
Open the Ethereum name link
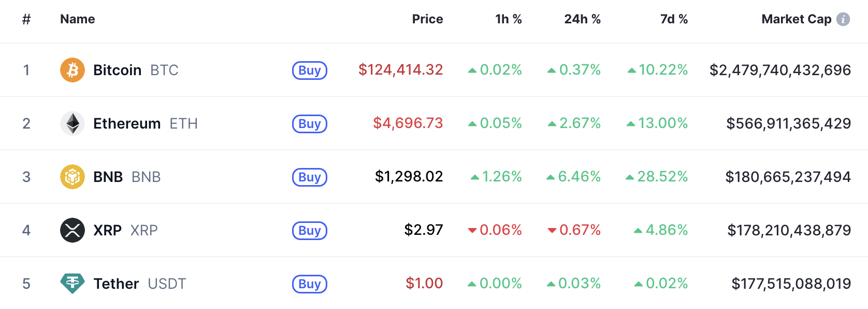click(x=127, y=123)
